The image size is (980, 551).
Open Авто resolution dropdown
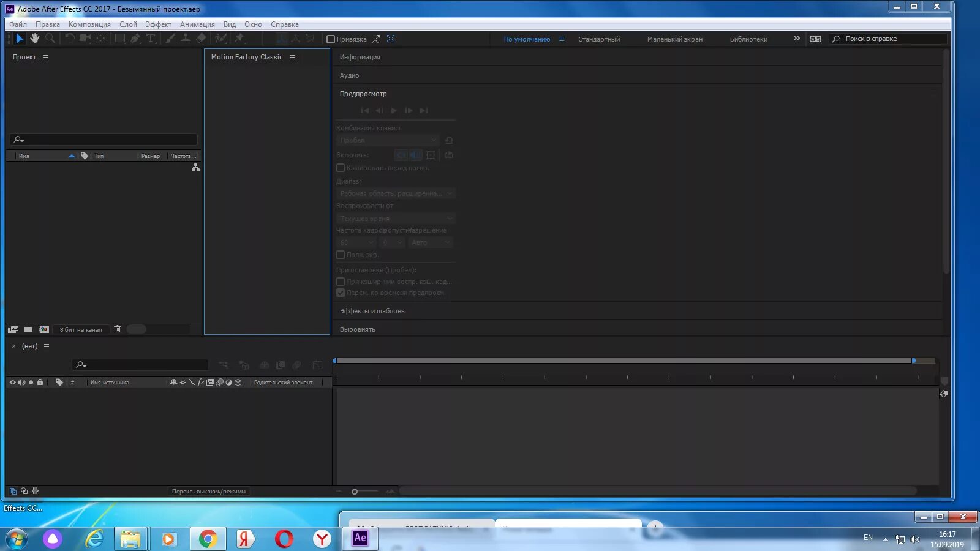[431, 242]
